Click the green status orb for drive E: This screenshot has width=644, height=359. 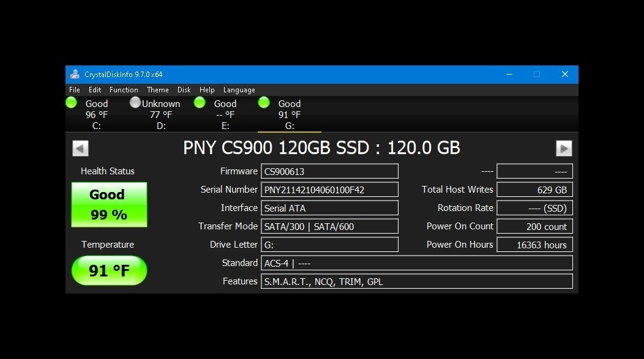[x=200, y=103]
